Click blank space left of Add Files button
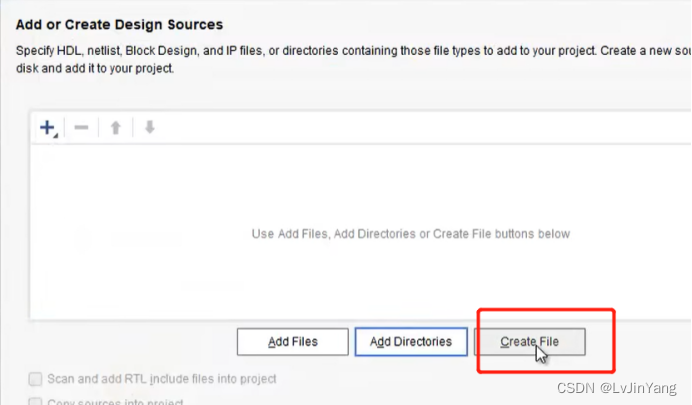The height and width of the screenshot is (405, 692). pos(130,342)
